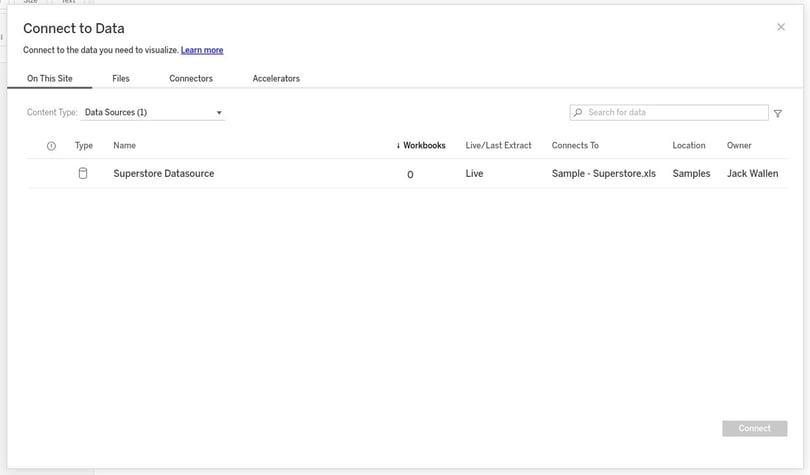Sort by the Type column header
This screenshot has width=810, height=475.
83,146
